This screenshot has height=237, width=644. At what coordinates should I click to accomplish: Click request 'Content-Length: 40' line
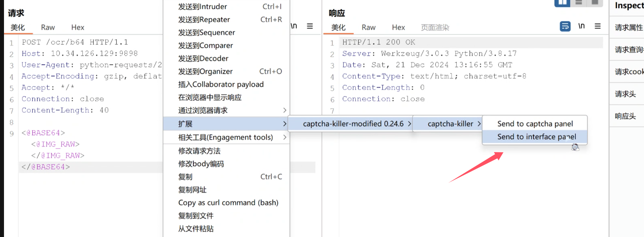[65, 110]
